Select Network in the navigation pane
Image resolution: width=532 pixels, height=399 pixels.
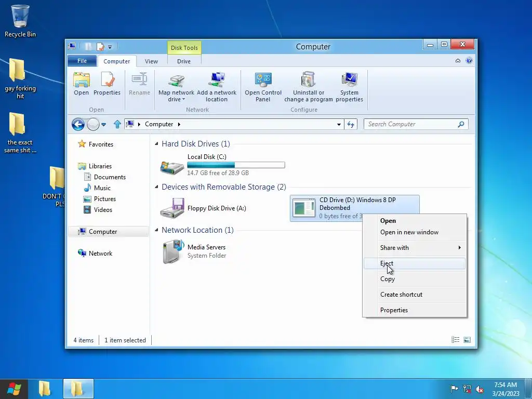tap(96, 253)
